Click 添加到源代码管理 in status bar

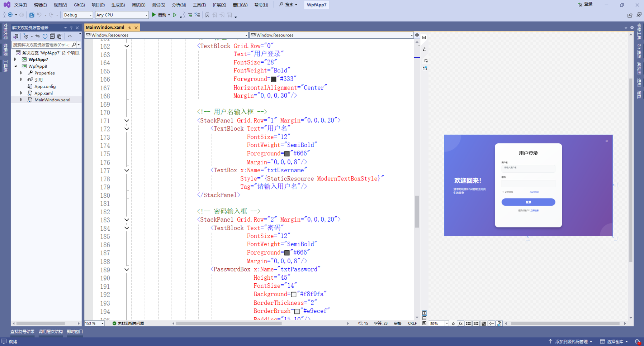pos(571,342)
